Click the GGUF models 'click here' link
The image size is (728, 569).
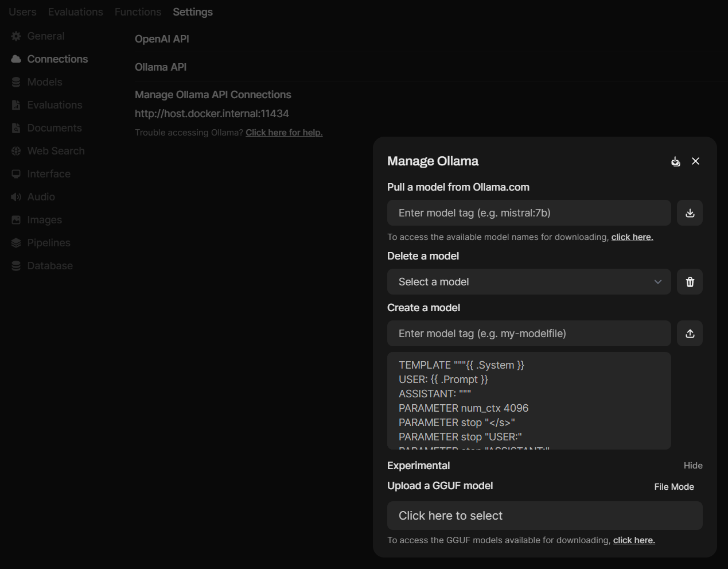(634, 540)
